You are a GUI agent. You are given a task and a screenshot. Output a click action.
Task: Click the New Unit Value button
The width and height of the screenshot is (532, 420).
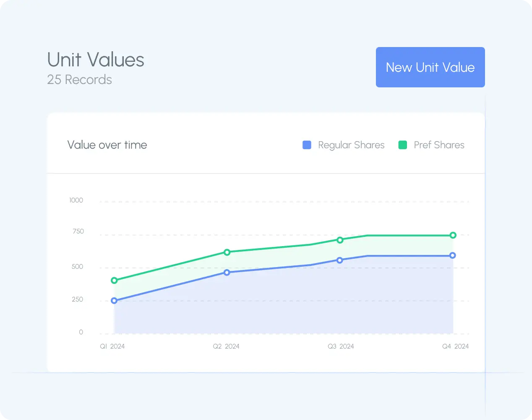(430, 67)
